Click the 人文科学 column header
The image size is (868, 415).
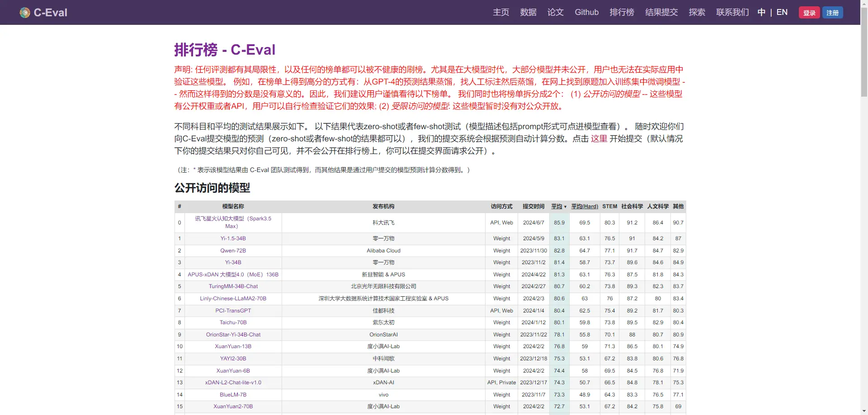pos(658,206)
